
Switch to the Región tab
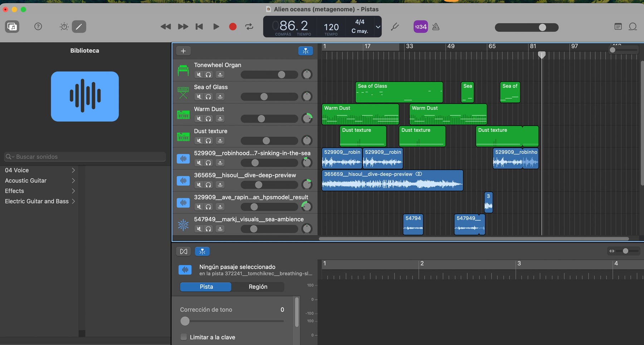pos(258,287)
